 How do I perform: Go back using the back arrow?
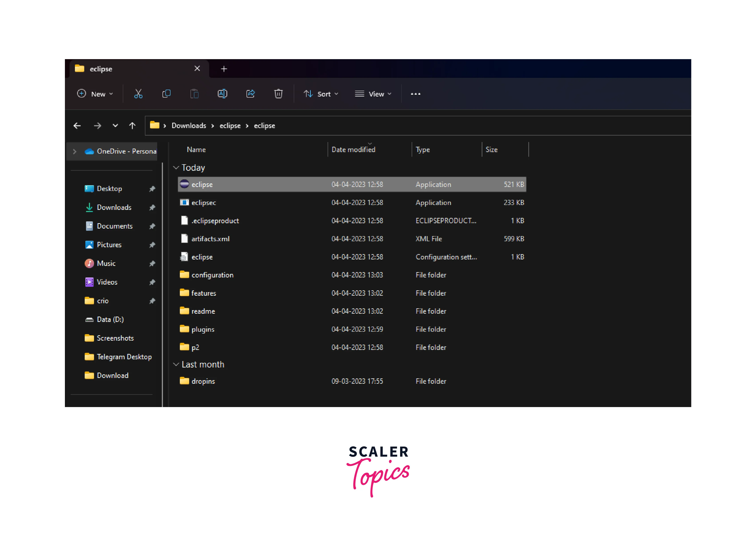pos(77,126)
